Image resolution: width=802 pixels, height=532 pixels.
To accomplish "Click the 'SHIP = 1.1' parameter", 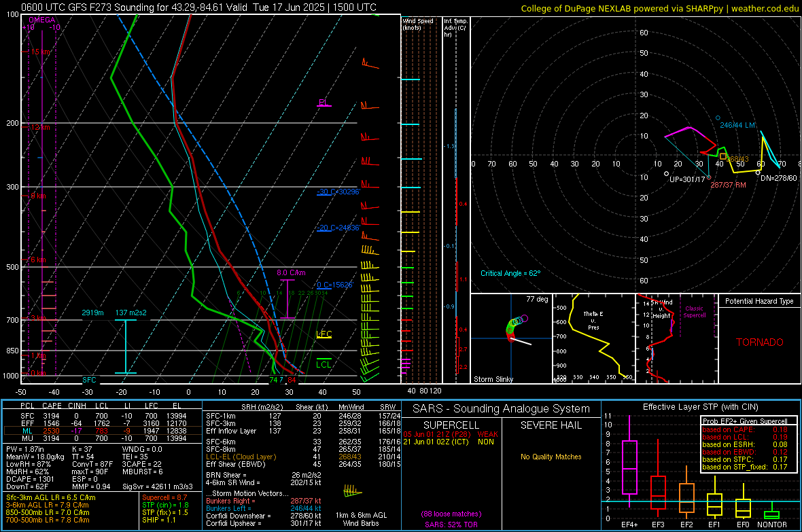I will click(158, 520).
